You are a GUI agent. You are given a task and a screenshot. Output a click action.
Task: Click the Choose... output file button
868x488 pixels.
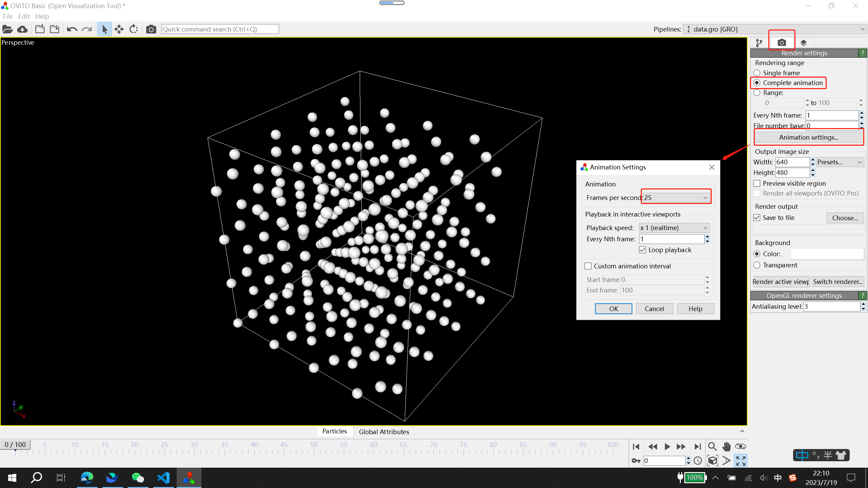(845, 218)
